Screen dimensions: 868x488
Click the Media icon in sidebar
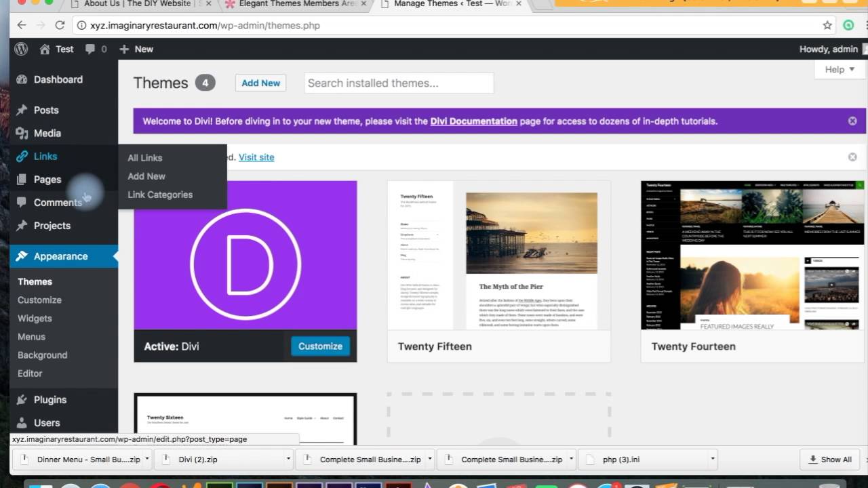[x=22, y=133]
